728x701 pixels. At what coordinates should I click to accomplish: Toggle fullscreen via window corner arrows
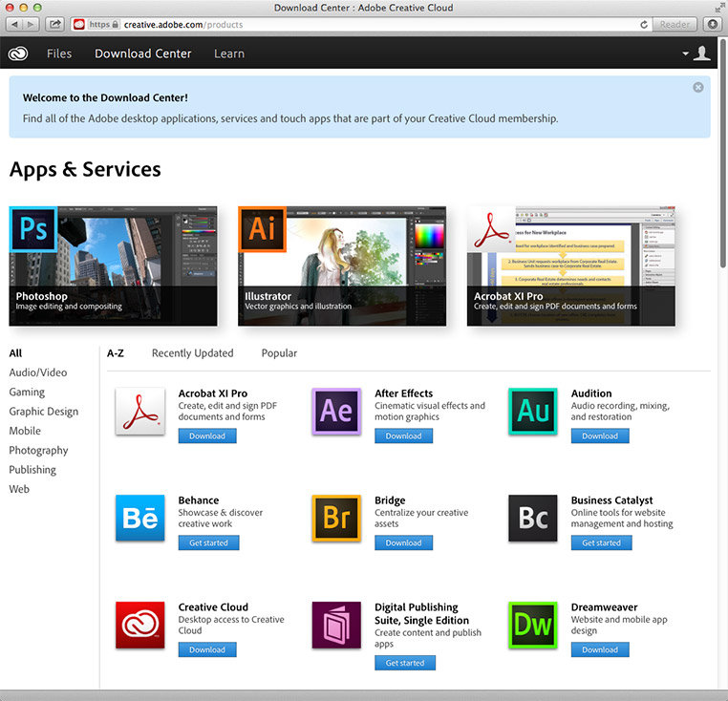tap(719, 8)
